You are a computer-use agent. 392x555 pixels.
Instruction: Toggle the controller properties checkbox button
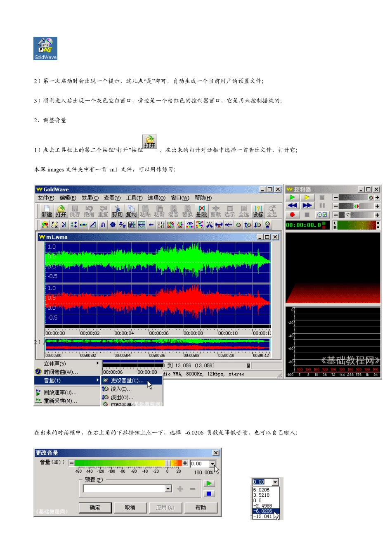tap(322, 215)
